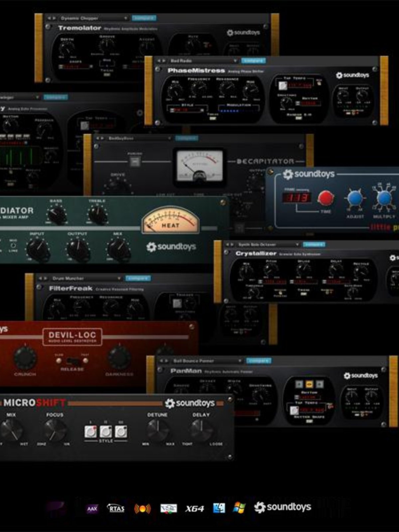Toggle Devil-Loc Release slow/fast switch
399x532 pixels.
[72, 360]
